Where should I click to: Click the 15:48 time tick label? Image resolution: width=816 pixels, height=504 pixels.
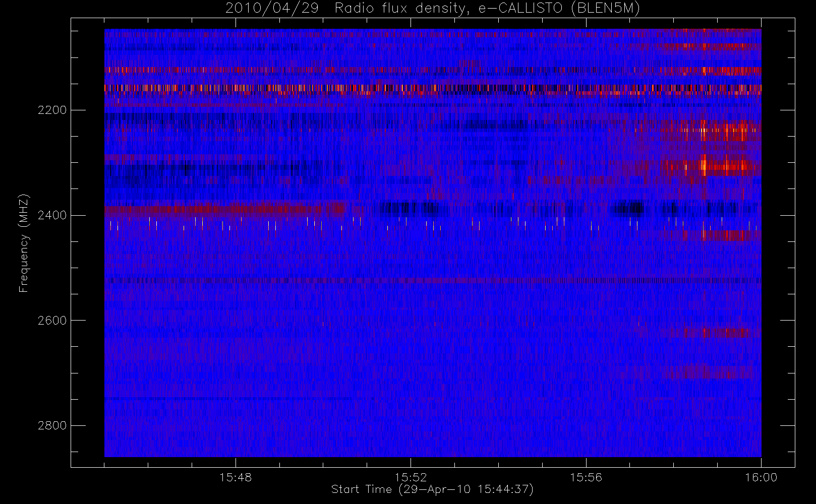tap(236, 477)
